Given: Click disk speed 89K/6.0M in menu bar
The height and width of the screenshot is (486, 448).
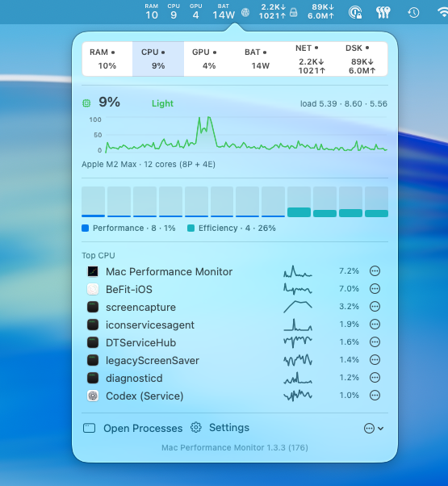Looking at the screenshot, I should [321, 11].
